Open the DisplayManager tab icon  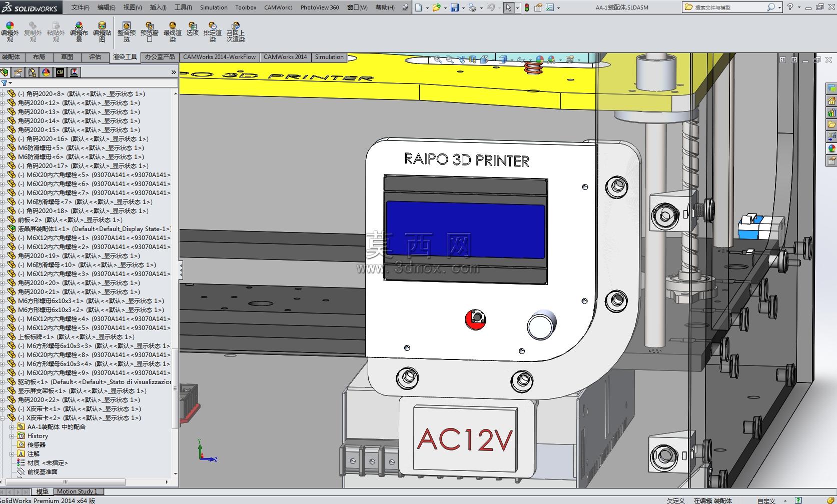click(47, 72)
